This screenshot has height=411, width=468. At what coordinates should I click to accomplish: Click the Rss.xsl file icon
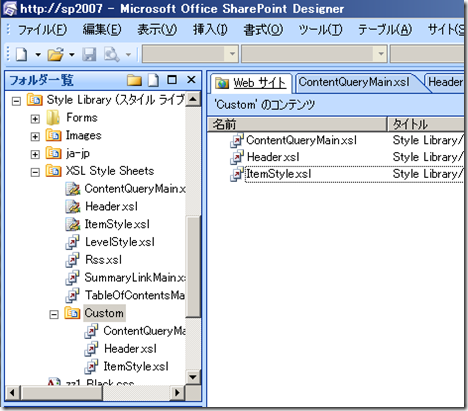coord(72,260)
